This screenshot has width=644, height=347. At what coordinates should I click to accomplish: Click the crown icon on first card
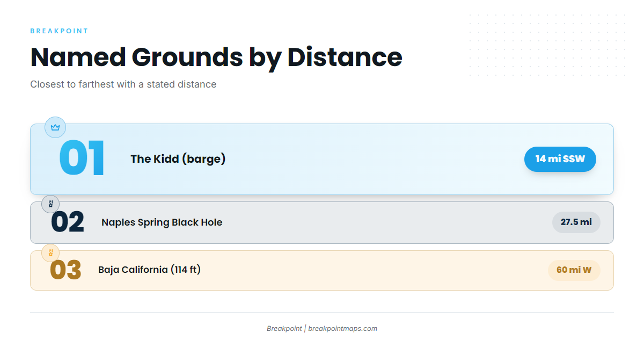coord(55,127)
